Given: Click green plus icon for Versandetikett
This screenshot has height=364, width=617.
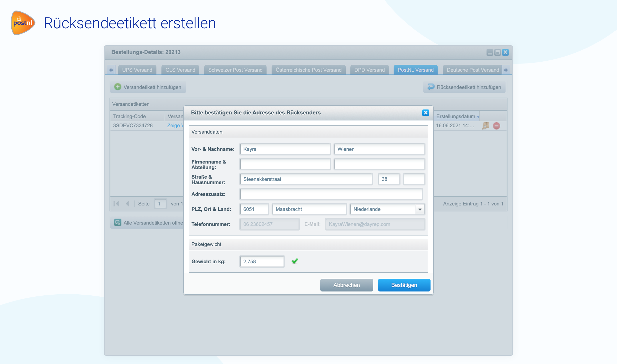Looking at the screenshot, I should [x=117, y=87].
